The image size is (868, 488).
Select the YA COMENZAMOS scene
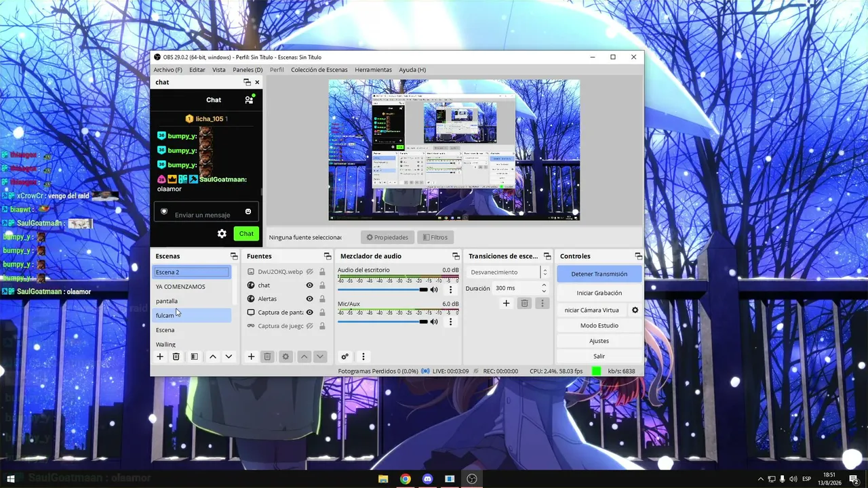click(192, 287)
